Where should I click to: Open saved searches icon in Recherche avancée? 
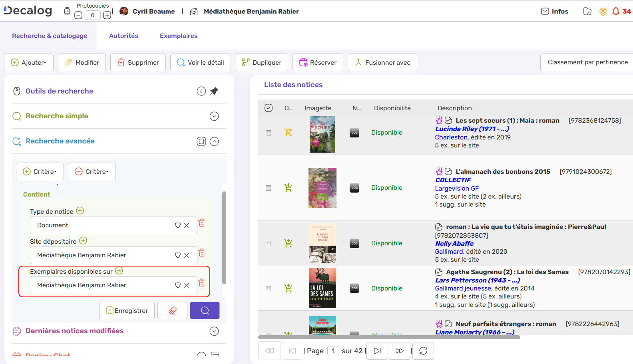(x=201, y=141)
